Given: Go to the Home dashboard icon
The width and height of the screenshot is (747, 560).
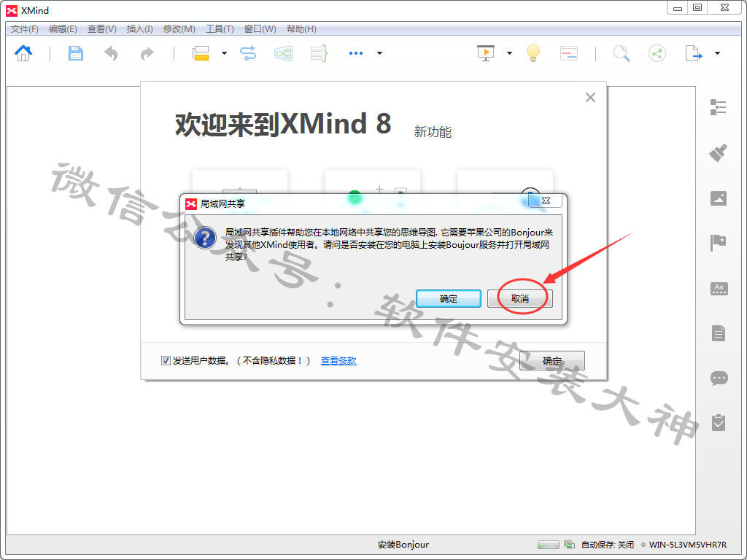Looking at the screenshot, I should tap(23, 53).
